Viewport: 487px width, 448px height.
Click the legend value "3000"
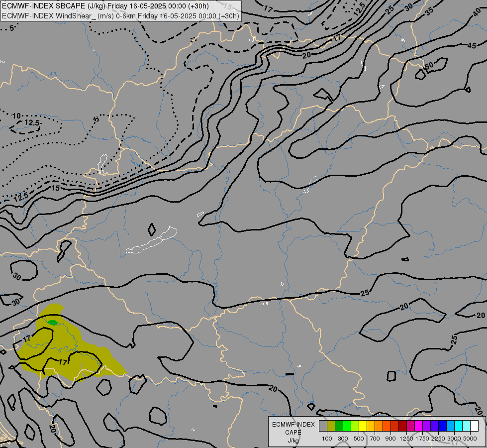pos(454,439)
